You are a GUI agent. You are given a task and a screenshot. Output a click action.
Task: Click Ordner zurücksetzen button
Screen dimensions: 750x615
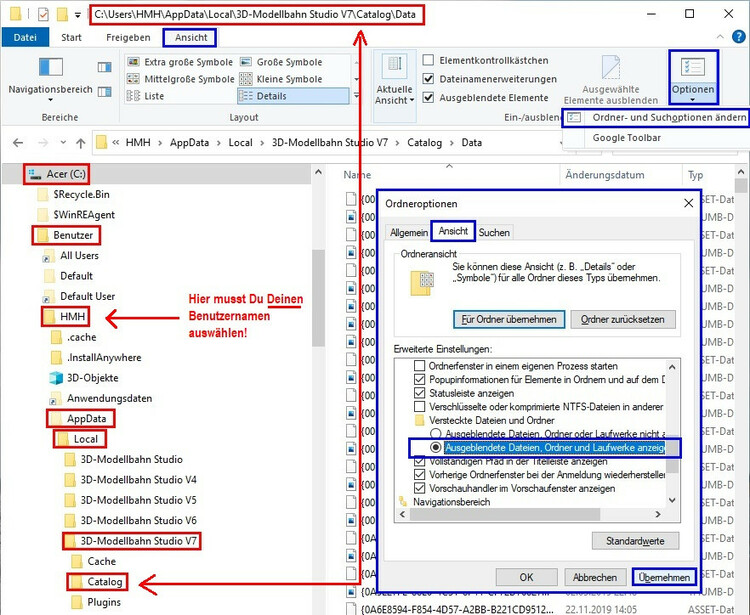(x=623, y=319)
